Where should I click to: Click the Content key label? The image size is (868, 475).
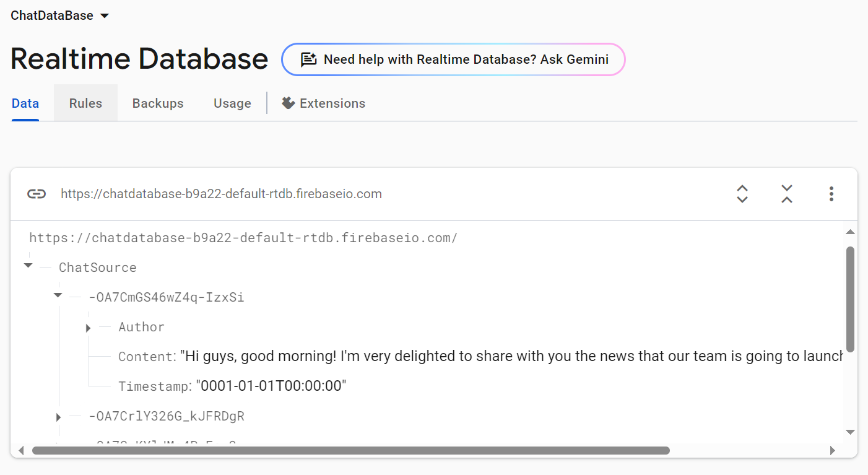coord(145,357)
